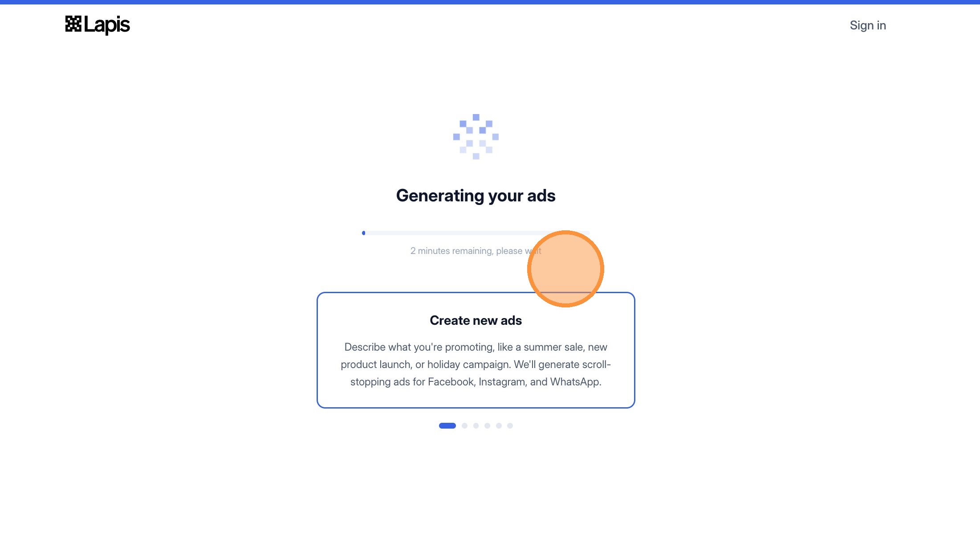980x548 pixels.
Task: Jump to the fifth carousel slide dot
Action: 499,425
